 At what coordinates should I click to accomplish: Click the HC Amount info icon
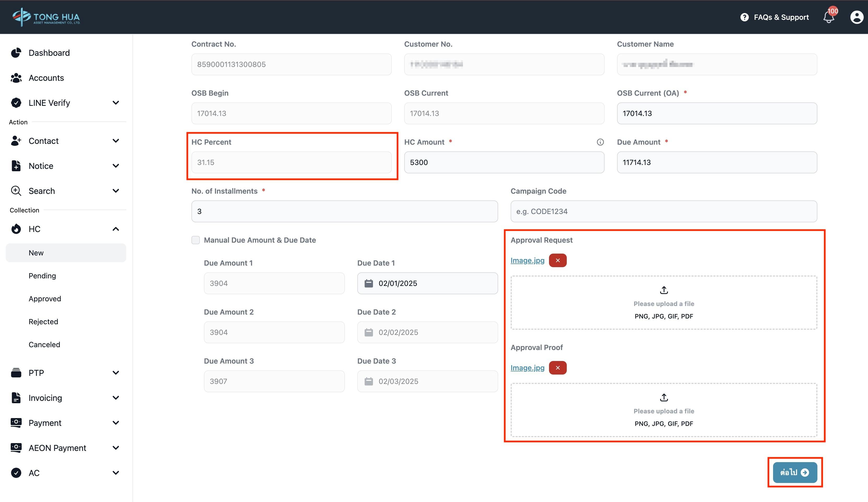pos(600,142)
